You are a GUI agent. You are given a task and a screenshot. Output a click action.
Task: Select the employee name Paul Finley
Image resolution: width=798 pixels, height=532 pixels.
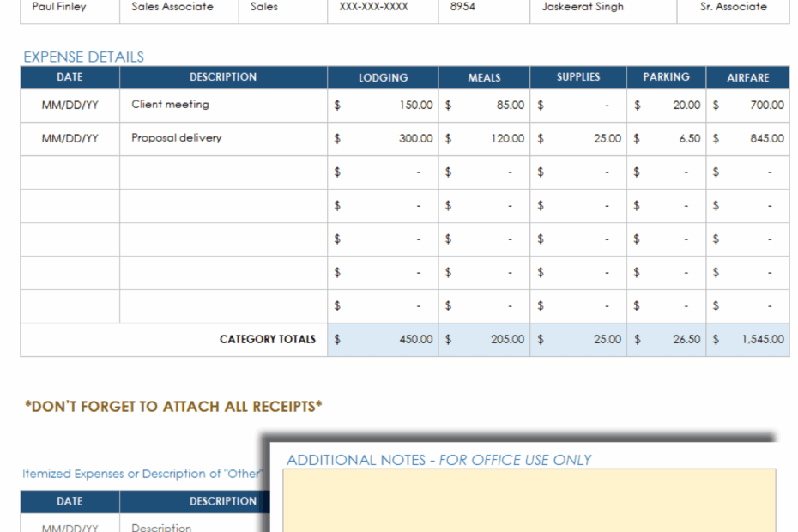point(59,7)
